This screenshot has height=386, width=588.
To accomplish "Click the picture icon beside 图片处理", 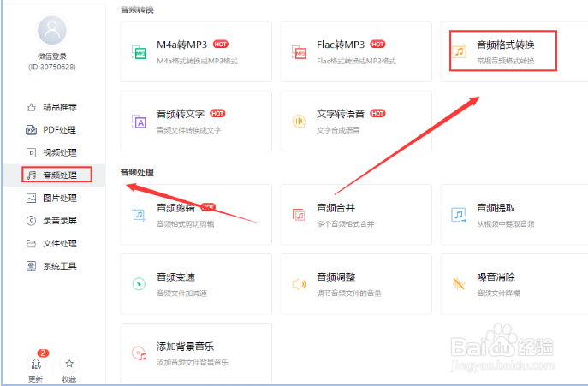I will [x=31, y=198].
